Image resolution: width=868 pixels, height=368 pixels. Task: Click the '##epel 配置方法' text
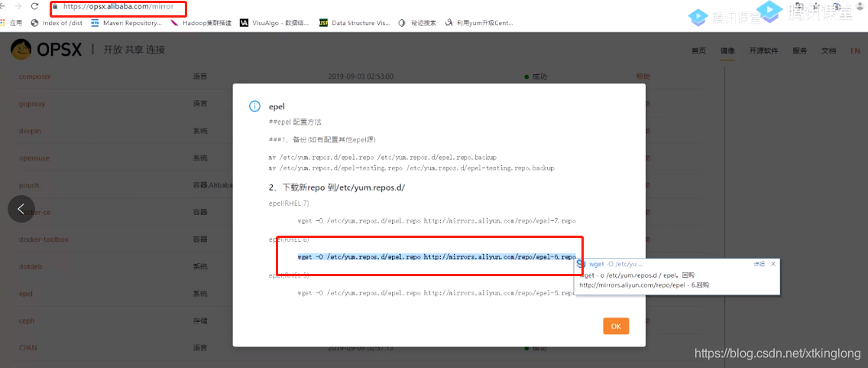[295, 122]
